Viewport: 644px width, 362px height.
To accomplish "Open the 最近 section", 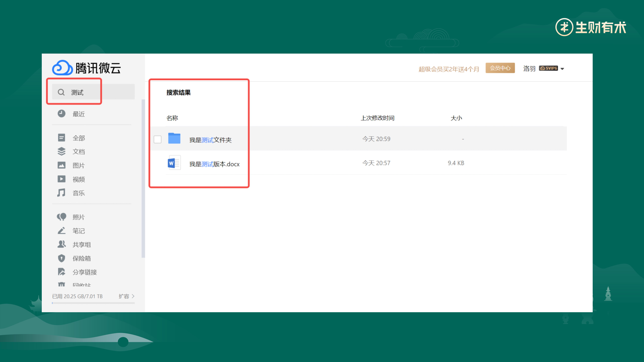I will coord(78,114).
